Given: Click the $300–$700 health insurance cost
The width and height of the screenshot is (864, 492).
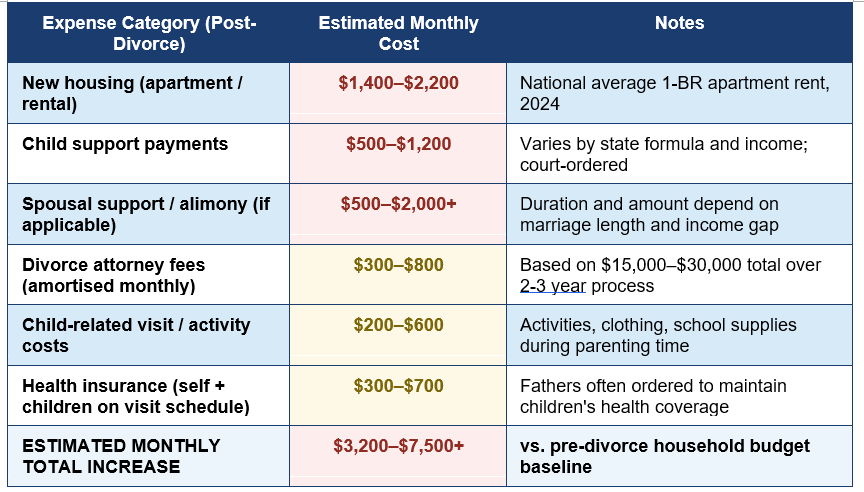Looking at the screenshot, I should click(x=398, y=386).
